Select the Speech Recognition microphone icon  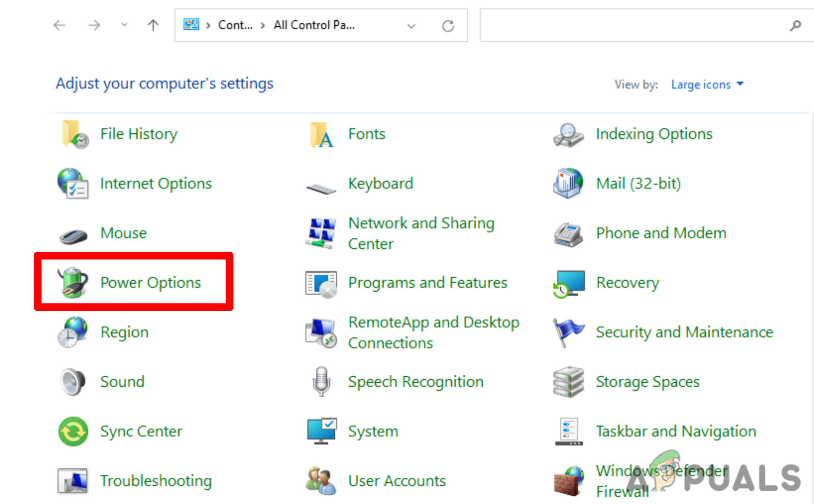coord(320,381)
